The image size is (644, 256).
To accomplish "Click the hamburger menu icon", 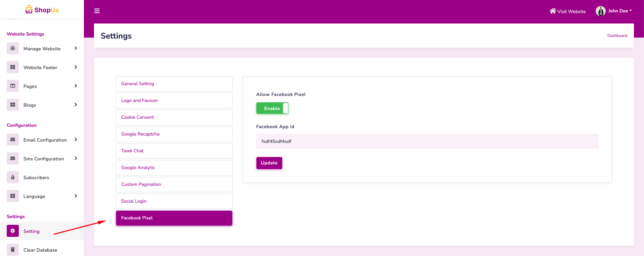I will (x=97, y=11).
